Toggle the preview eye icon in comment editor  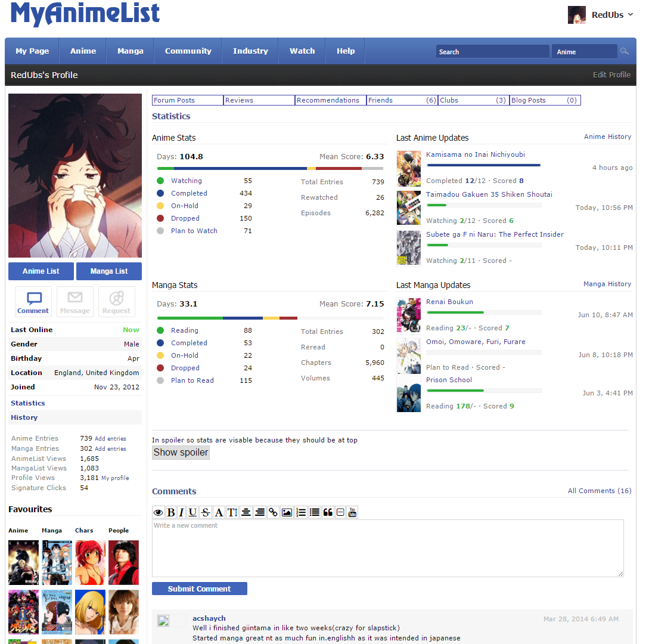(x=158, y=512)
